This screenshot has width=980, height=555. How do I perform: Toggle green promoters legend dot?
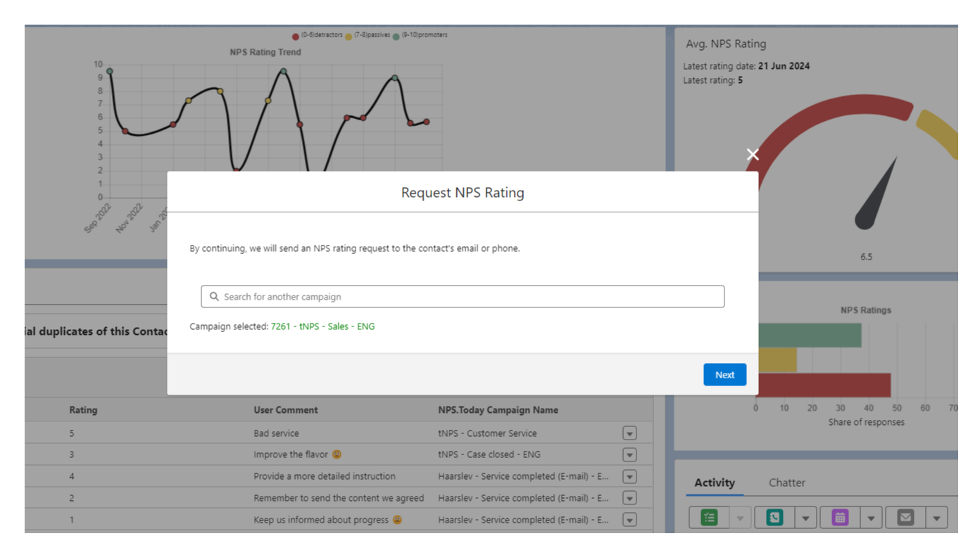coord(396,36)
